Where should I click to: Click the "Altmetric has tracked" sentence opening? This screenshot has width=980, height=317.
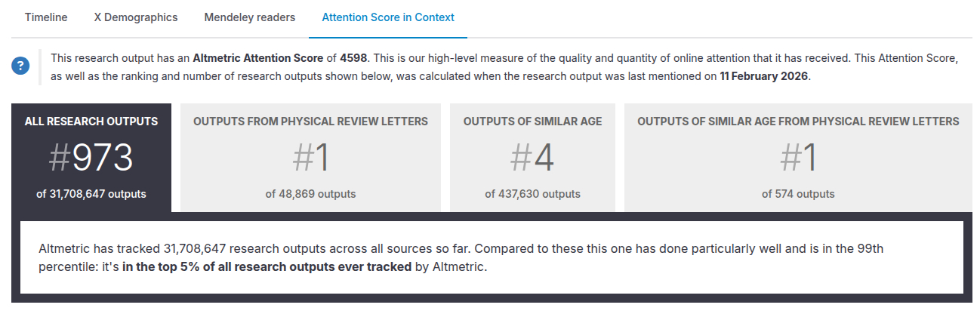point(98,248)
